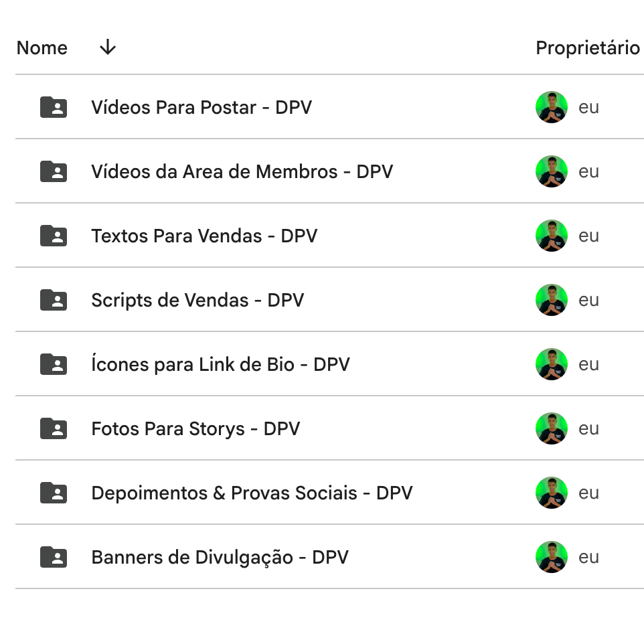
Task: Select the folder icon for Scripts de Vendas
Action: (x=54, y=300)
